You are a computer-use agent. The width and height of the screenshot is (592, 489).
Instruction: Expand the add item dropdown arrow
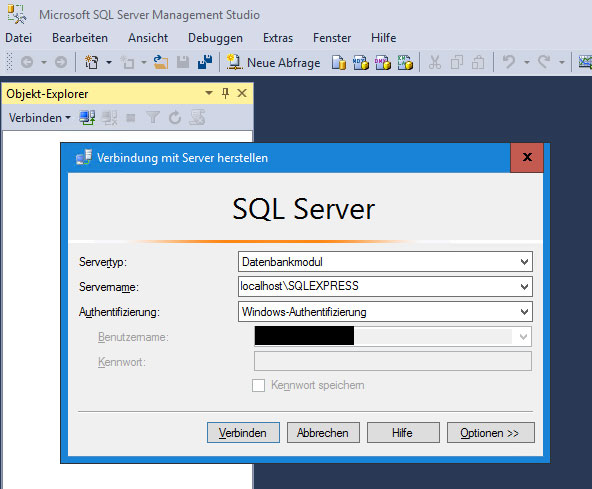pyautogui.click(x=144, y=62)
